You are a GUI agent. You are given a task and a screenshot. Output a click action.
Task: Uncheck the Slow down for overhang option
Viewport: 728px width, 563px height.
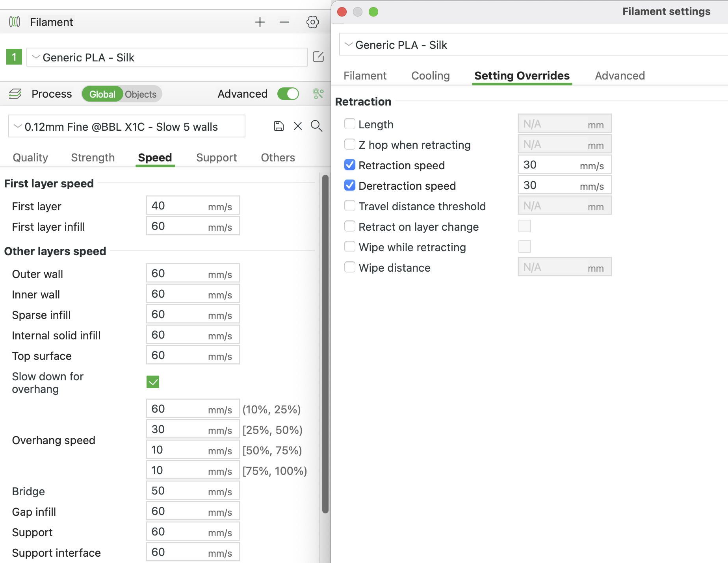click(x=152, y=382)
